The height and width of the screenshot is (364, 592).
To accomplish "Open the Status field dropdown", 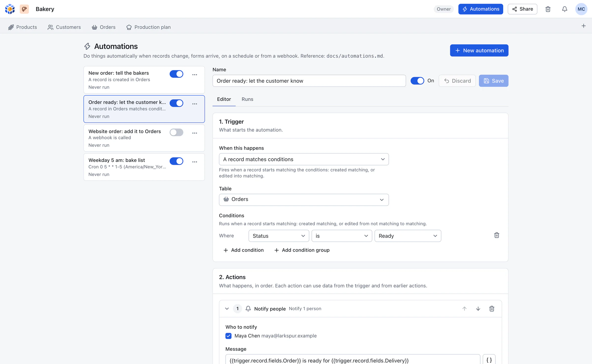I will click(279, 236).
